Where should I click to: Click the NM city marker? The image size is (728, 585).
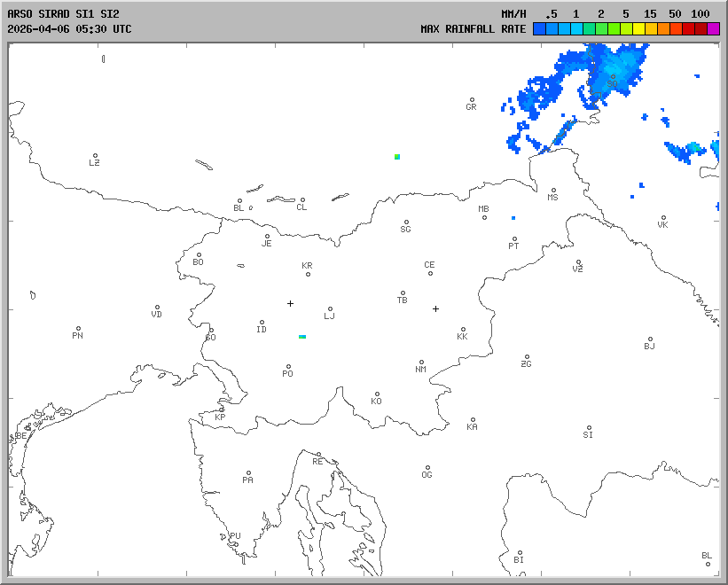coord(421,363)
